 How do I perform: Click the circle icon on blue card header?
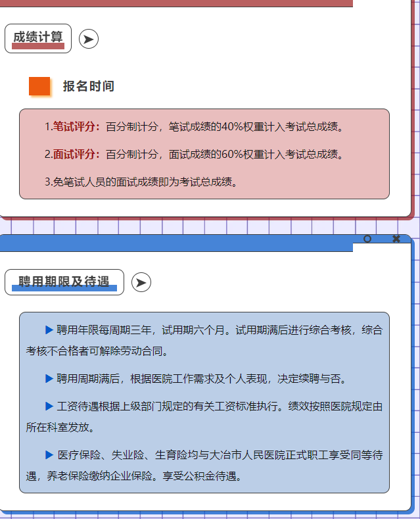367,239
